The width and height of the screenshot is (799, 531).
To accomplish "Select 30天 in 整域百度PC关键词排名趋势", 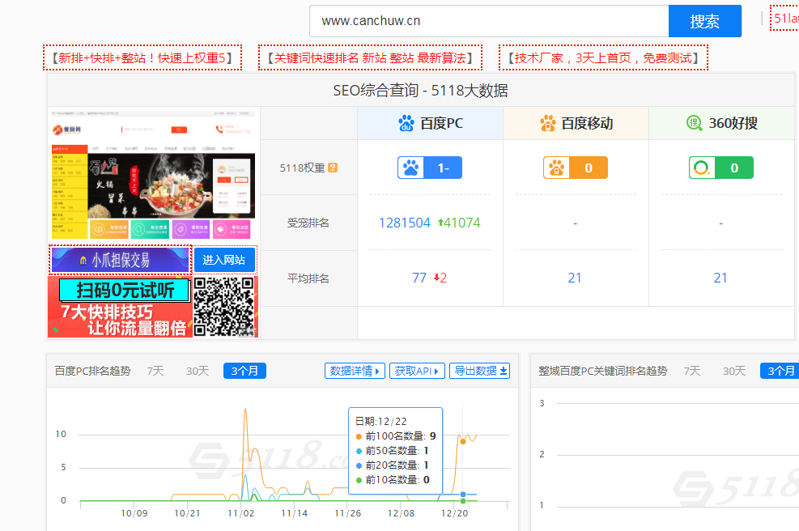I will (734, 371).
